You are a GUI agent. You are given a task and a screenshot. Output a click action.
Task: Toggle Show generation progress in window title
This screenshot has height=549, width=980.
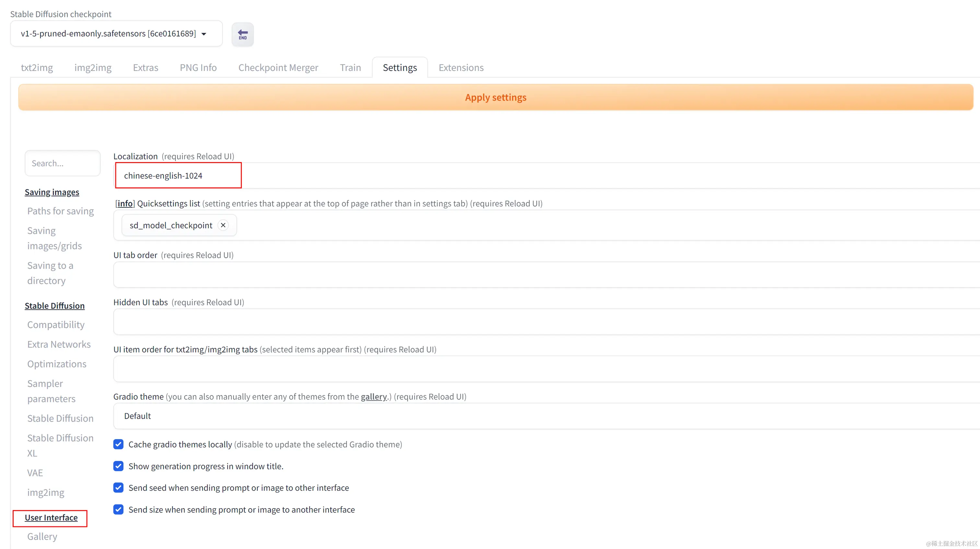pyautogui.click(x=118, y=466)
